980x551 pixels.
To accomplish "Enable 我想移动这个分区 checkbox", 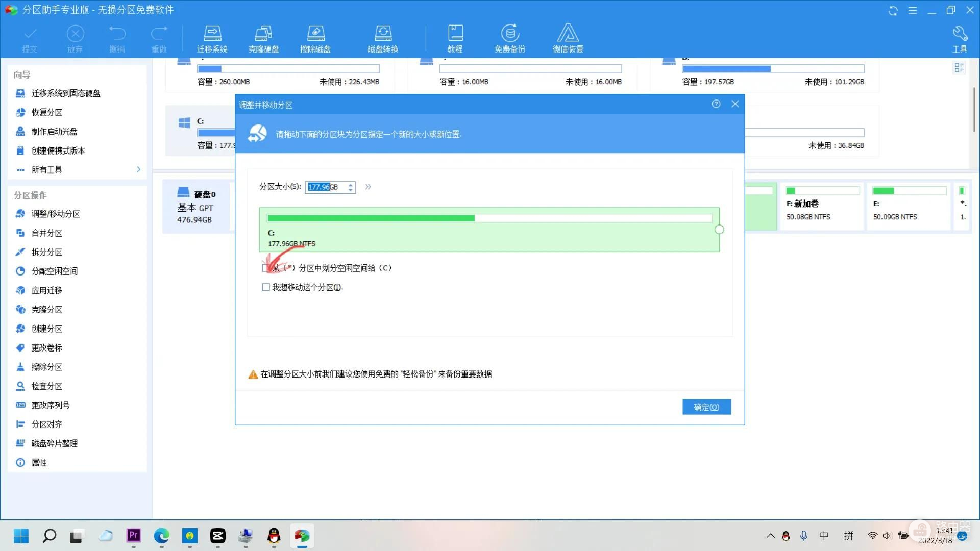I will 266,287.
